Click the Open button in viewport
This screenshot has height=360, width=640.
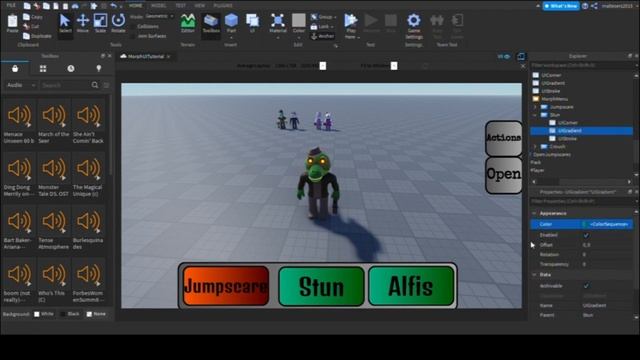(x=504, y=175)
